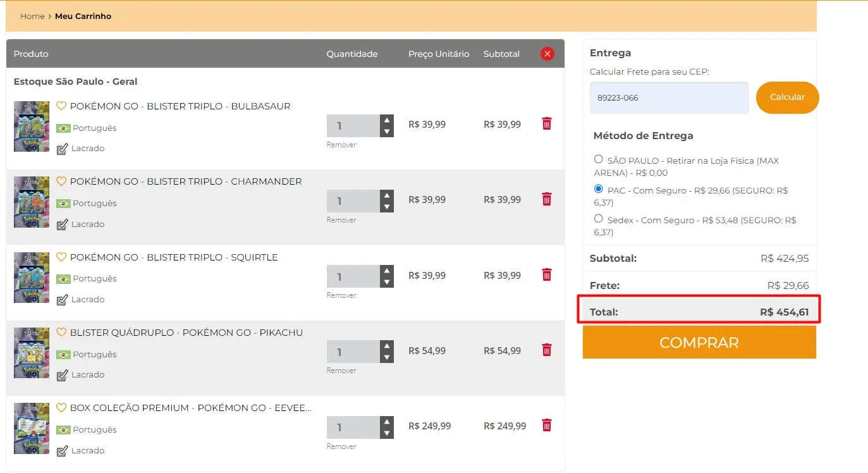This screenshot has width=868, height=473.
Task: Clear cart using red X header icon
Action: (x=547, y=54)
